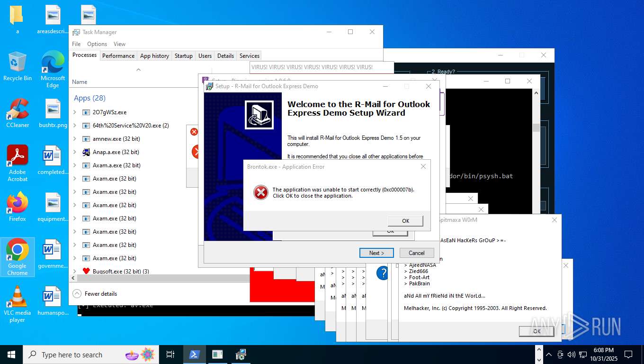Screen dimensions: 644x364
Task: Close the Brontok.exe error dialog
Action: click(423, 166)
